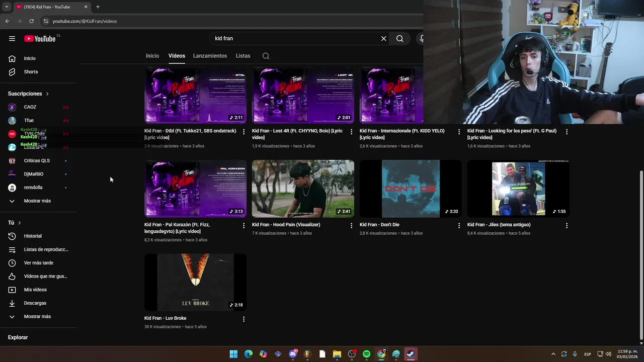Image resolution: width=644 pixels, height=362 pixels.
Task: Open options menu for Pal Korazón video
Action: pos(244,226)
